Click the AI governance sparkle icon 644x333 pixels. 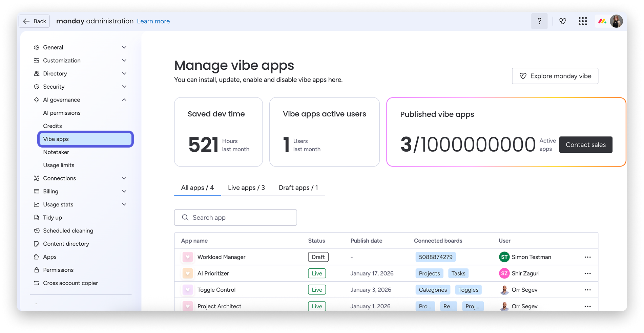tap(37, 100)
